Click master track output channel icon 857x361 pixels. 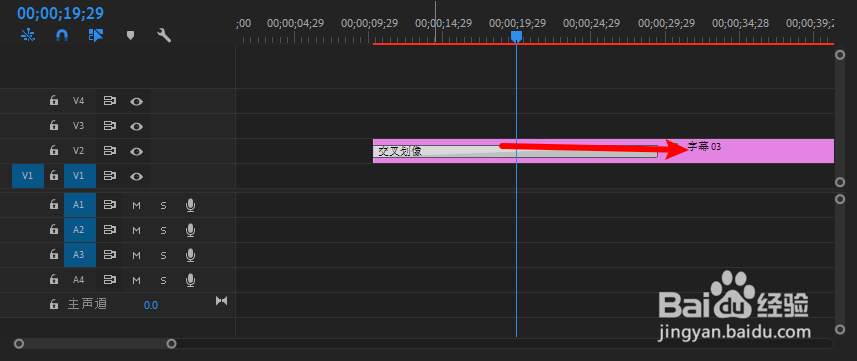coord(221,300)
